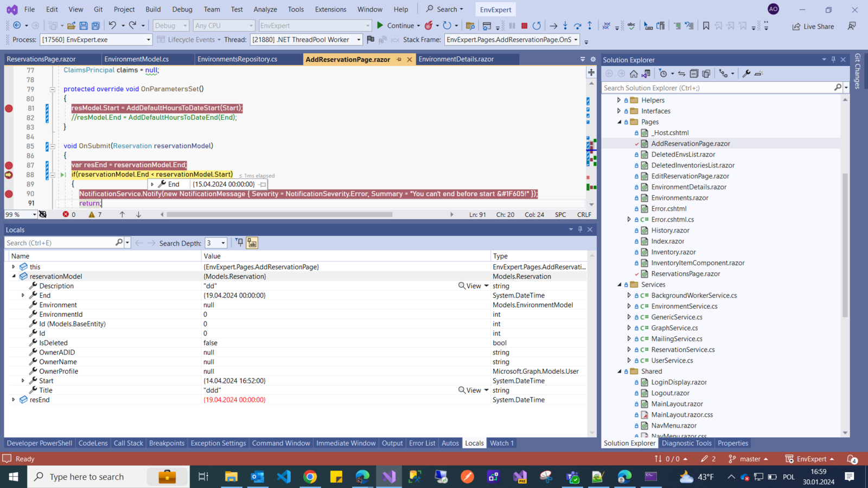The image size is (868, 488).
Task: Click inside Search Solution Explorer field
Action: (x=717, y=88)
